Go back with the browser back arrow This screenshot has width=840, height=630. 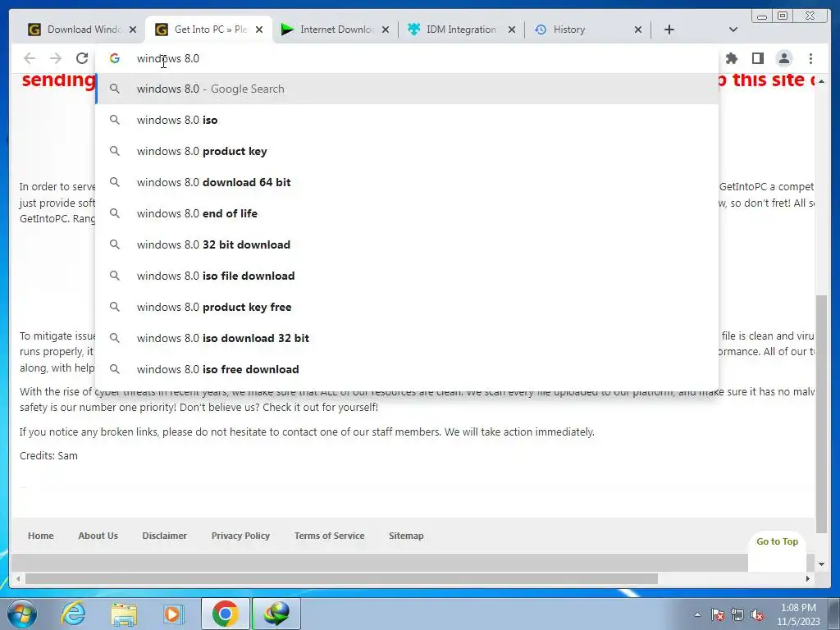pos(30,58)
